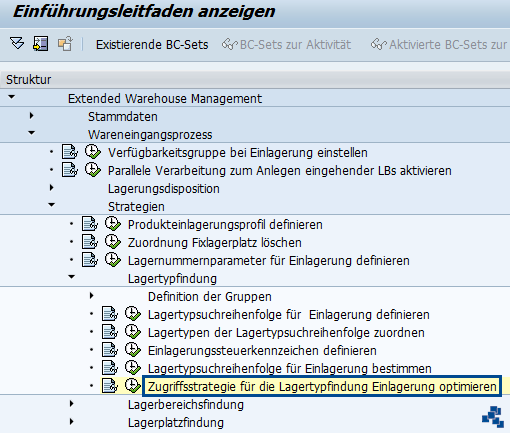The image size is (510, 433).
Task: Select Extended Warehouse Management tree entry
Action: coord(165,99)
